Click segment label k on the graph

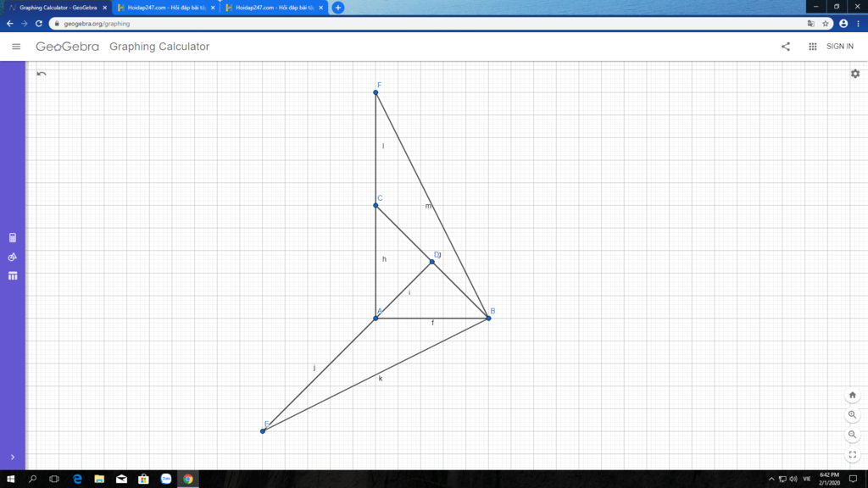pyautogui.click(x=381, y=379)
